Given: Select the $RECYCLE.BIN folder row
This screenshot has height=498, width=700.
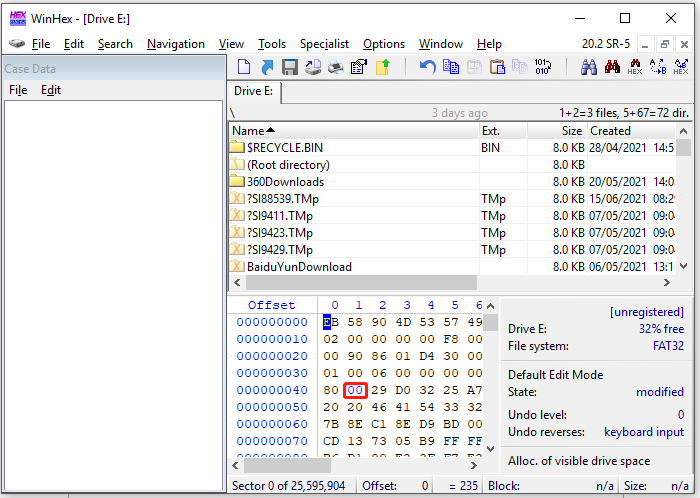Looking at the screenshot, I should 285,148.
